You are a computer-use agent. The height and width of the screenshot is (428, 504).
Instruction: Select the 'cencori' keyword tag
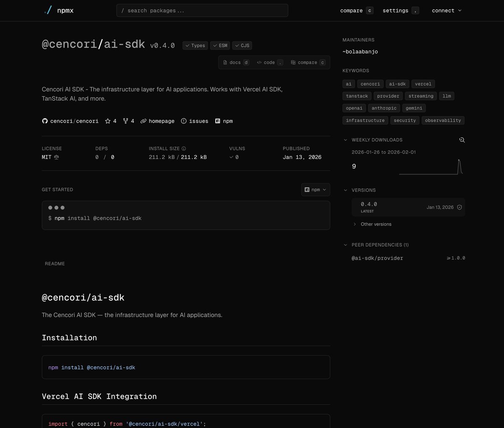(x=370, y=84)
